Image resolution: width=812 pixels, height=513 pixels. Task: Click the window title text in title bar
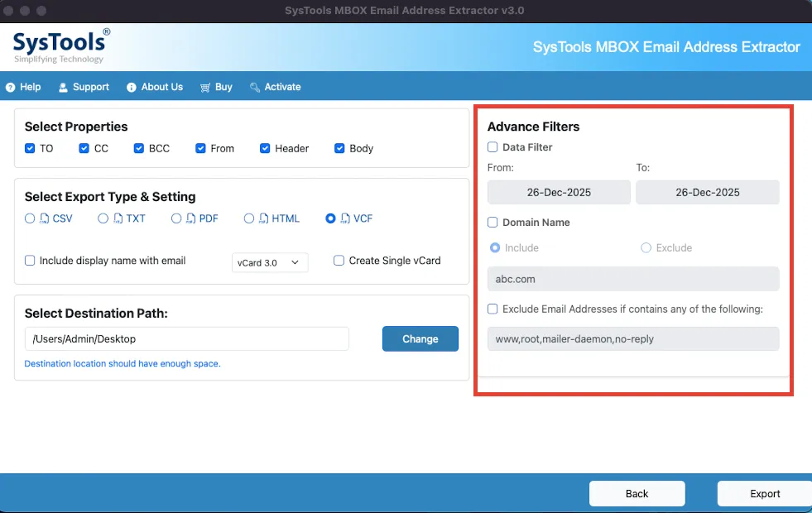405,11
